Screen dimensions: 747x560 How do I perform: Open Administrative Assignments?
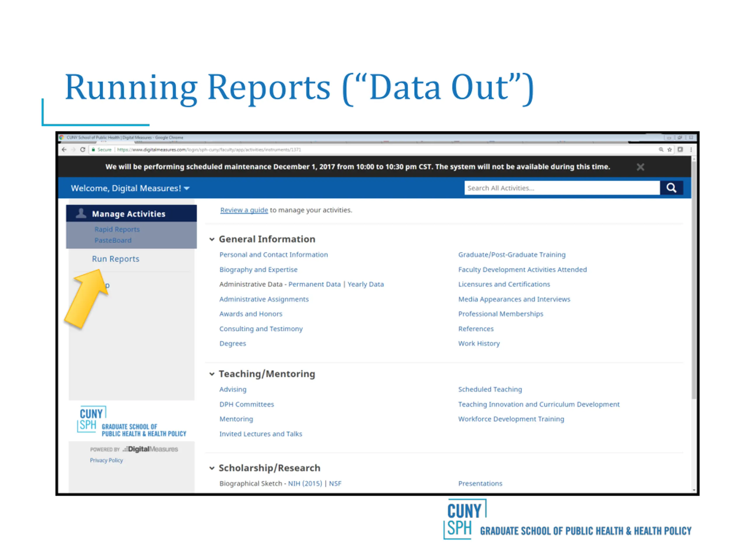coord(264,299)
